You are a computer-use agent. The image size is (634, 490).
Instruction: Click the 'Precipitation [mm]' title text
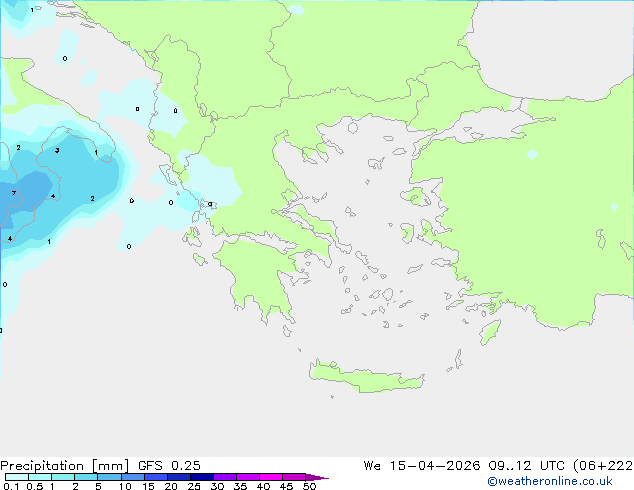tap(64, 466)
